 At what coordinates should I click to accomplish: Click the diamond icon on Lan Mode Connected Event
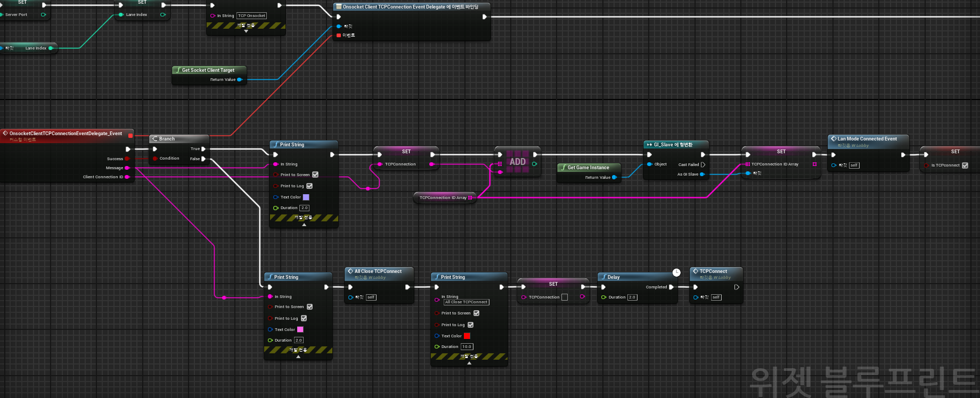(x=834, y=138)
